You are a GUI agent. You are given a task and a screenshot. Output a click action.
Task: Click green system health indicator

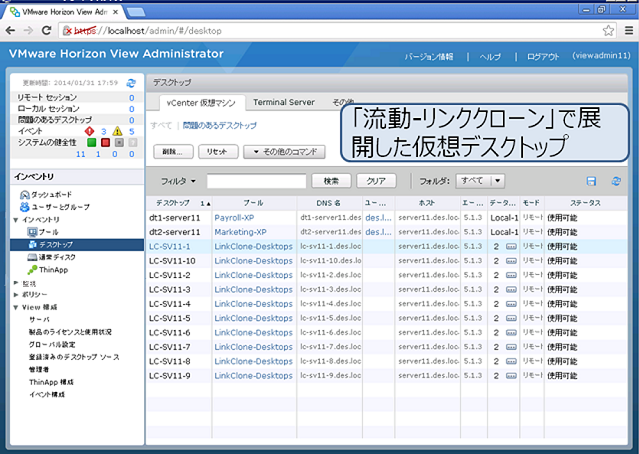92,143
